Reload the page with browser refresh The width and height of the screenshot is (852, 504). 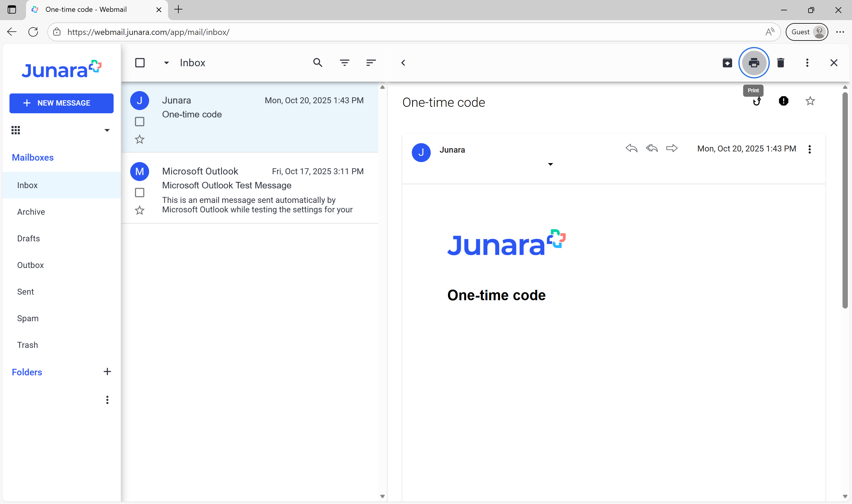click(x=33, y=32)
